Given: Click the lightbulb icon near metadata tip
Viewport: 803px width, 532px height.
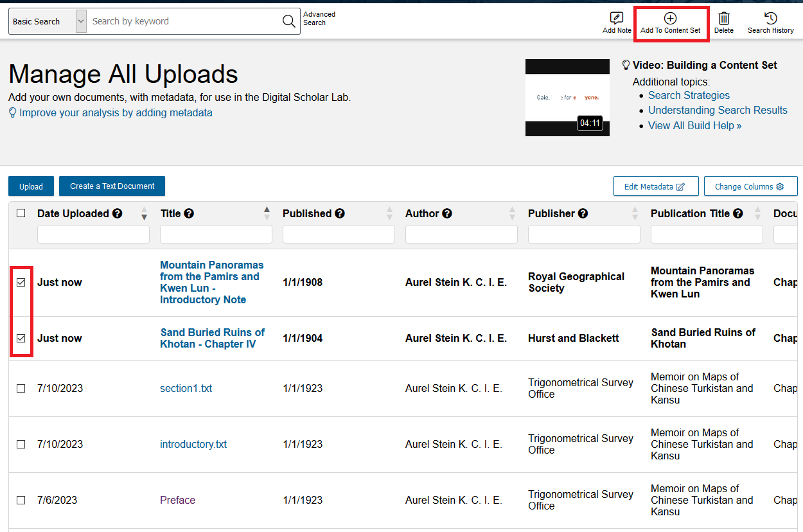Looking at the screenshot, I should tap(12, 112).
